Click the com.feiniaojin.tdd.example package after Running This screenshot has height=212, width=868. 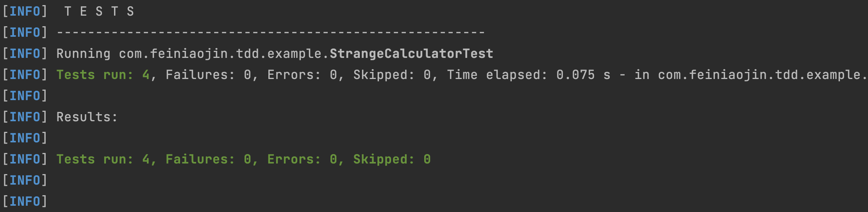coord(224,54)
